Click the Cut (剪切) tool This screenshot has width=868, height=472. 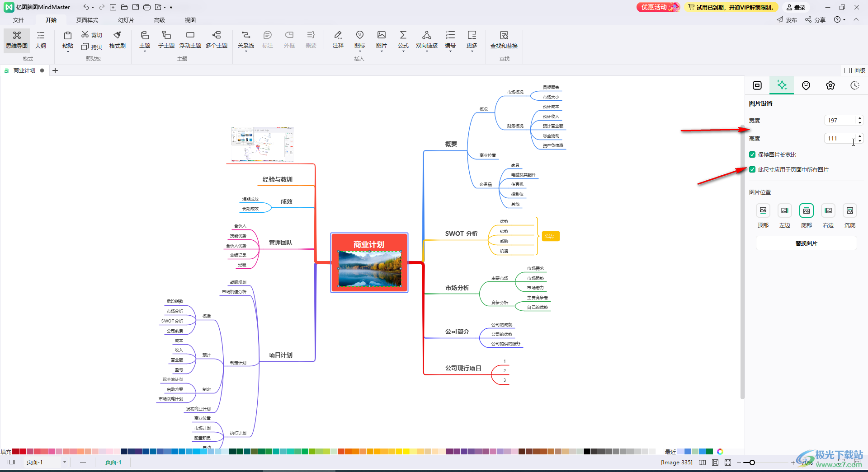(92, 35)
